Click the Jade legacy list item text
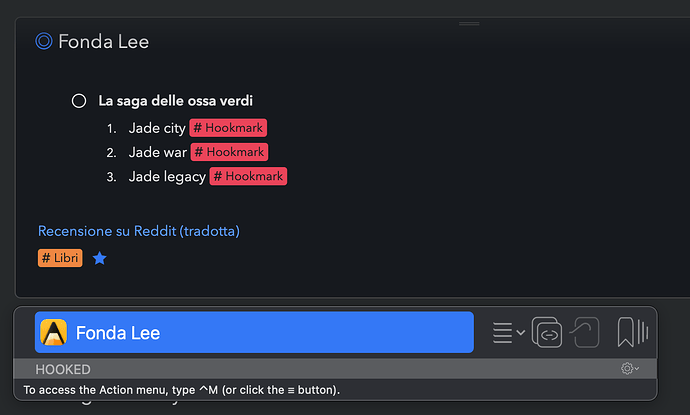This screenshot has height=415, width=690. pos(167,176)
